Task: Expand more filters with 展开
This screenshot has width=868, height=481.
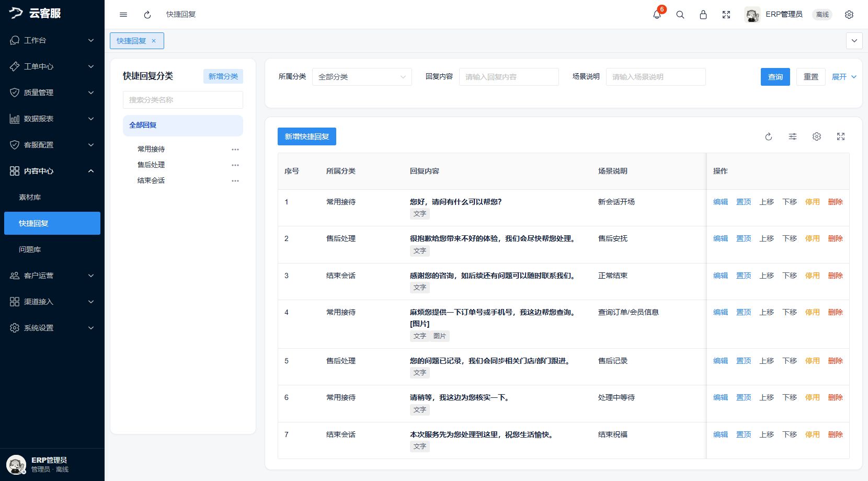Action: point(844,77)
